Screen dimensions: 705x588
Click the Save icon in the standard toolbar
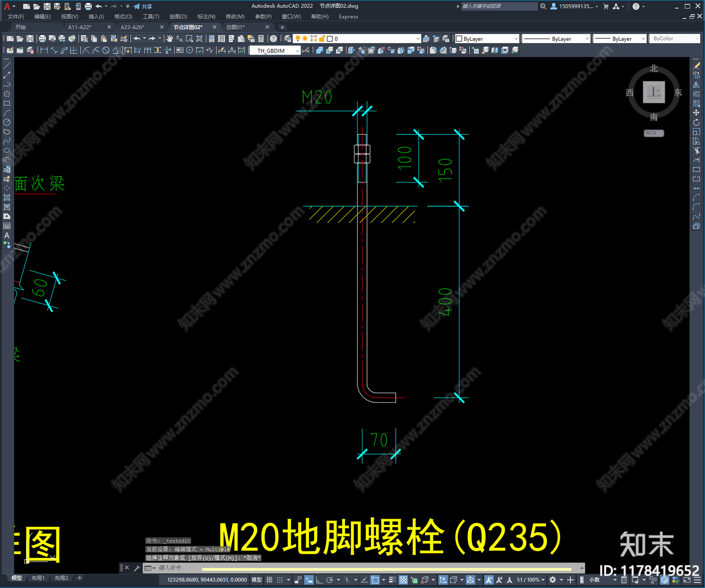(x=30, y=39)
